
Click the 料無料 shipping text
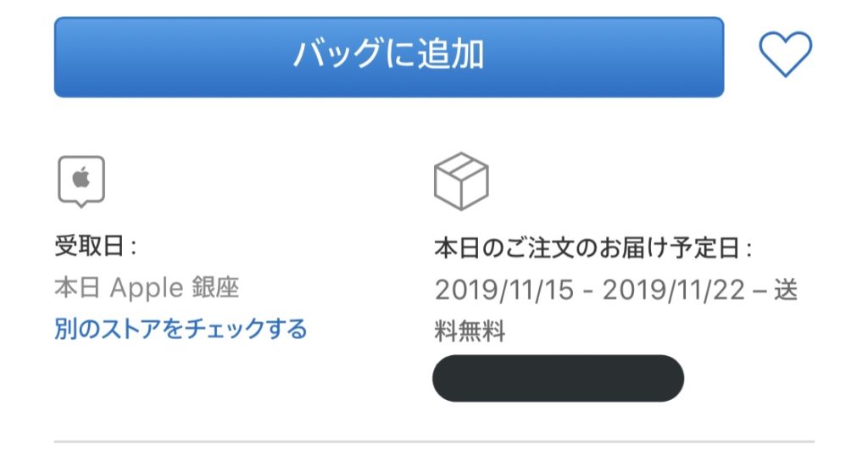point(470,331)
